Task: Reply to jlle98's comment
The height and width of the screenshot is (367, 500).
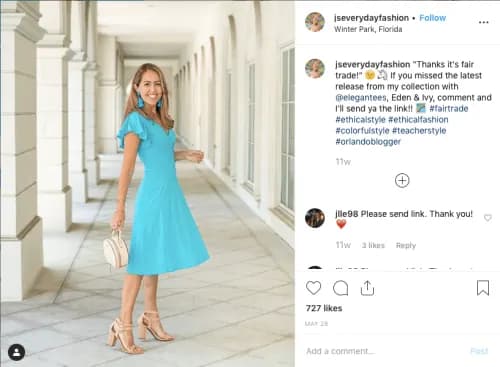Action: pos(406,245)
